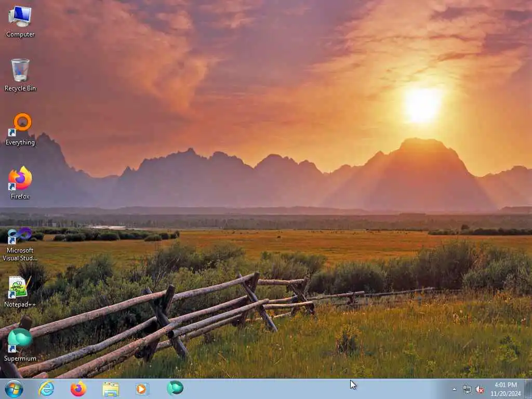The image size is (532, 399).
Task: Click the Show desktop button
Action: tap(528, 389)
